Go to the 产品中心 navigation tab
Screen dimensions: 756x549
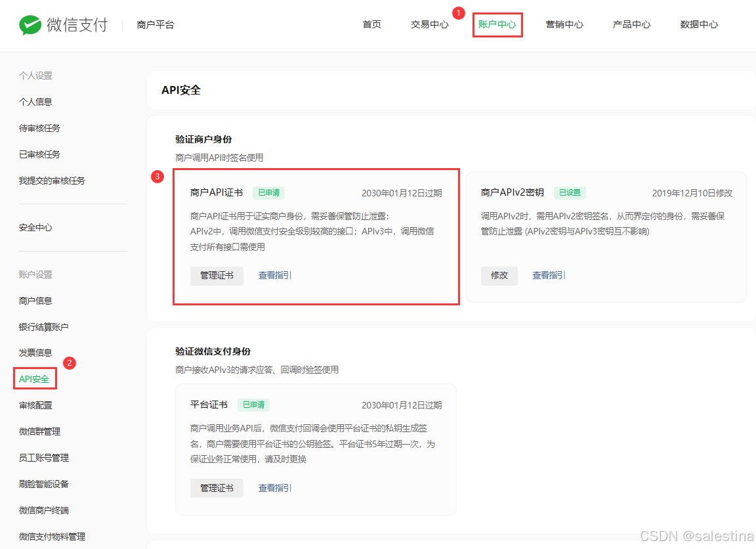coord(631,24)
